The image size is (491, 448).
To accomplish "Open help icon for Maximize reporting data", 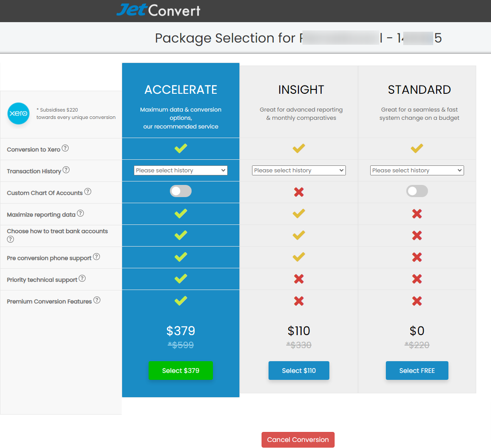I will tap(80, 213).
